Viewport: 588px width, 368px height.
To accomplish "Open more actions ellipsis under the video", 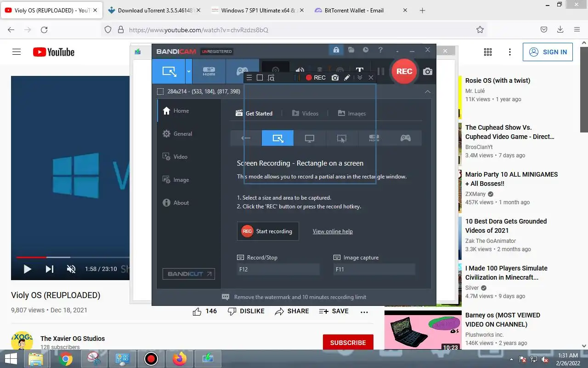I will click(x=364, y=312).
